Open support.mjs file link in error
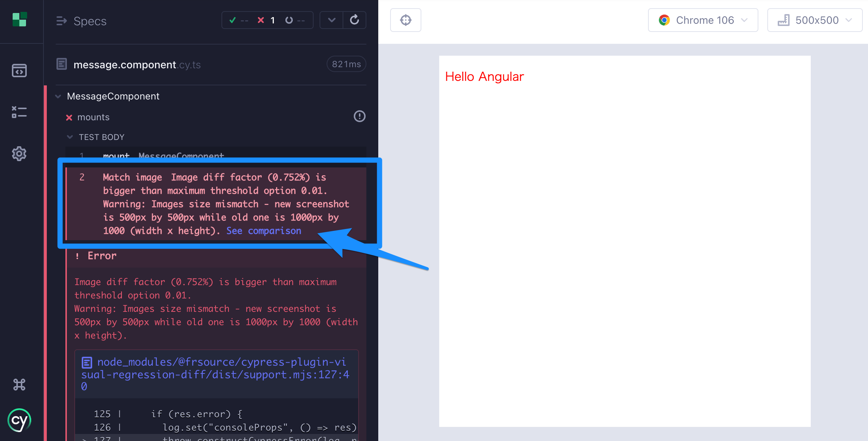Screen dimensions: 868x441 [x=216, y=374]
